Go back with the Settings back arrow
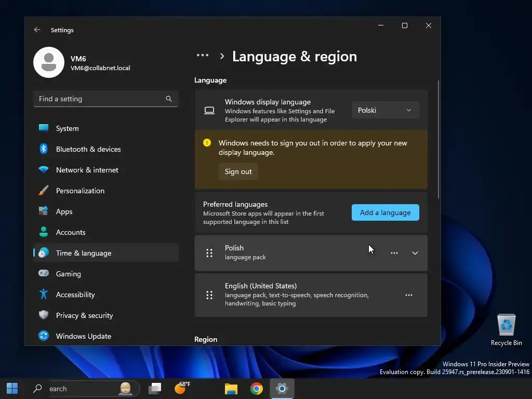 (x=37, y=30)
